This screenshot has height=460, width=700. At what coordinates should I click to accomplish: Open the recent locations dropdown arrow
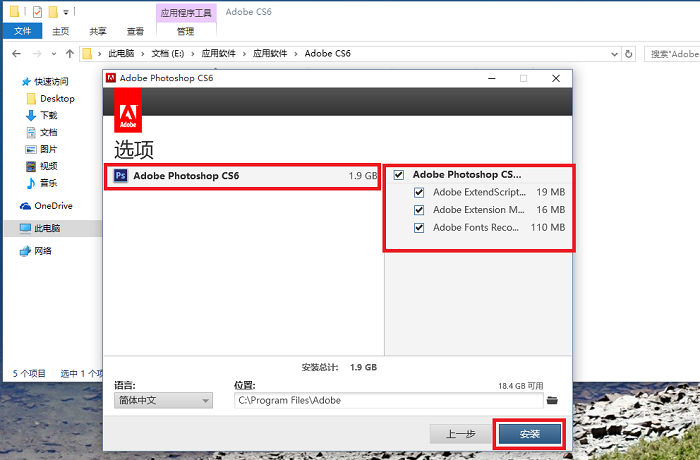54,54
